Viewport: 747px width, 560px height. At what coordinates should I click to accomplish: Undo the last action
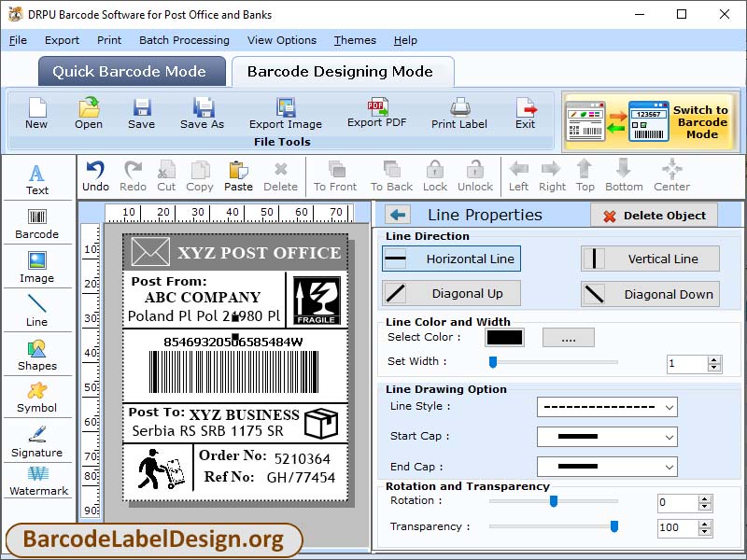[96, 176]
